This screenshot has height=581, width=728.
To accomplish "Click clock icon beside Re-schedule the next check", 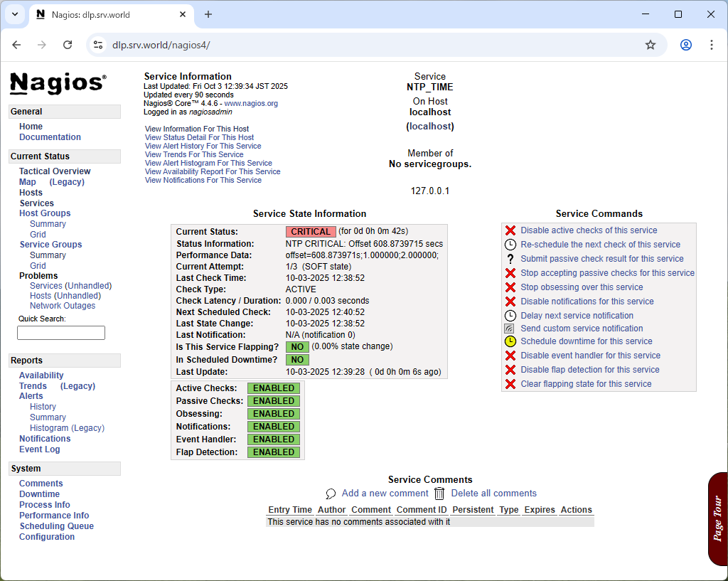I will pos(510,245).
